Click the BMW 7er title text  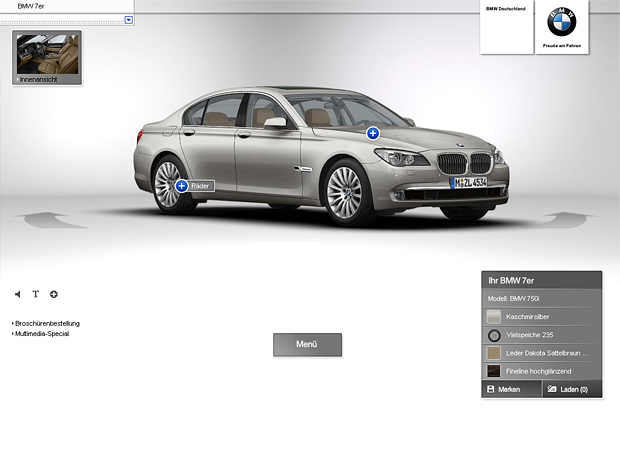click(31, 6)
